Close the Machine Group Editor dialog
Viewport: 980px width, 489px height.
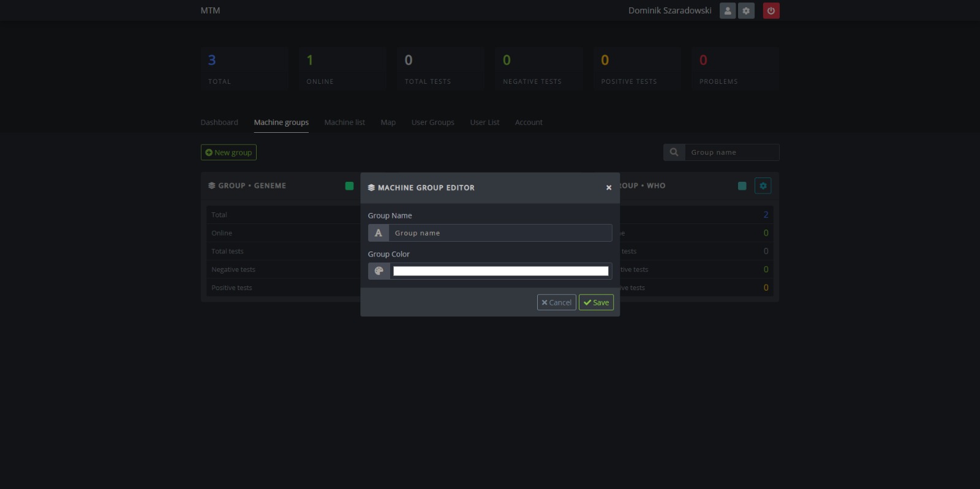[x=608, y=188]
